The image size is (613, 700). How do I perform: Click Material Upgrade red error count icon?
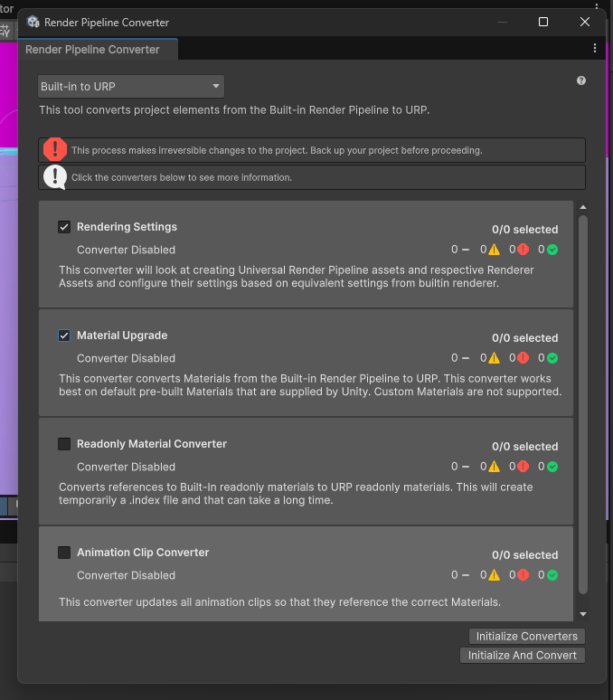point(523,358)
